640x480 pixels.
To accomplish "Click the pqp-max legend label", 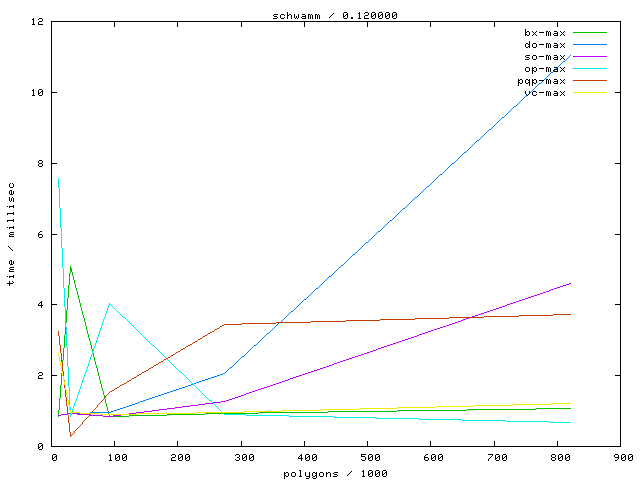I will click(542, 81).
